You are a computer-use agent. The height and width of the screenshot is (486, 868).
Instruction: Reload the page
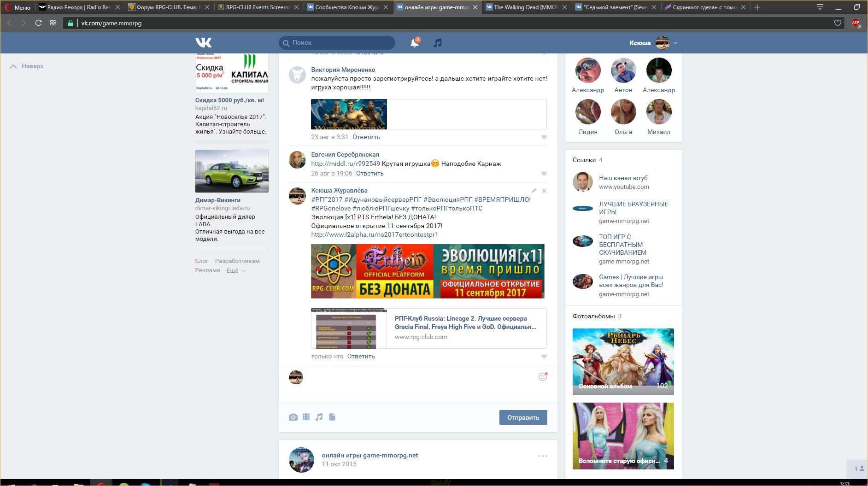click(38, 23)
